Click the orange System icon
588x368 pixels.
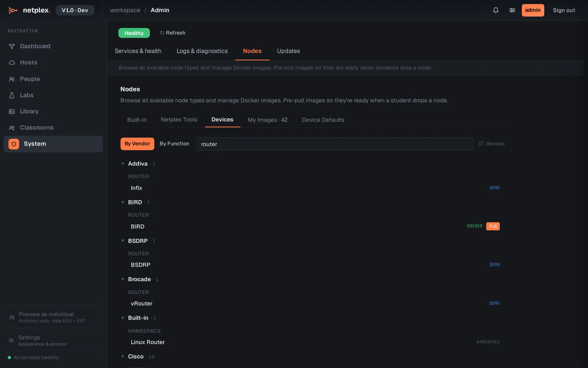14,144
